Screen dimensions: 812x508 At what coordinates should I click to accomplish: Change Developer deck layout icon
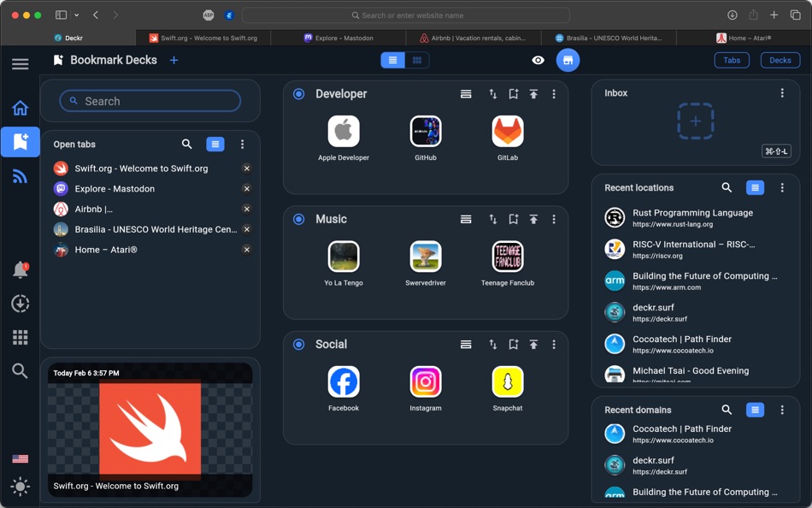(x=466, y=94)
